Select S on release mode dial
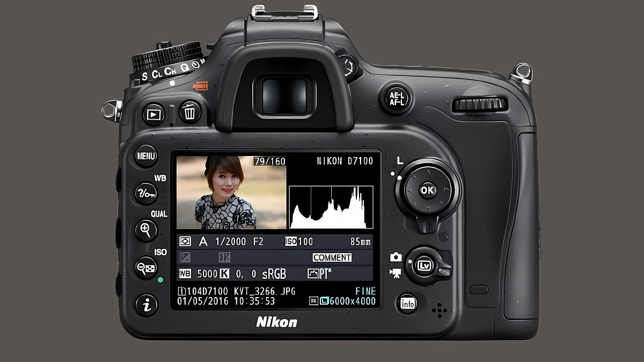This screenshot has height=362, width=644. [x=144, y=76]
